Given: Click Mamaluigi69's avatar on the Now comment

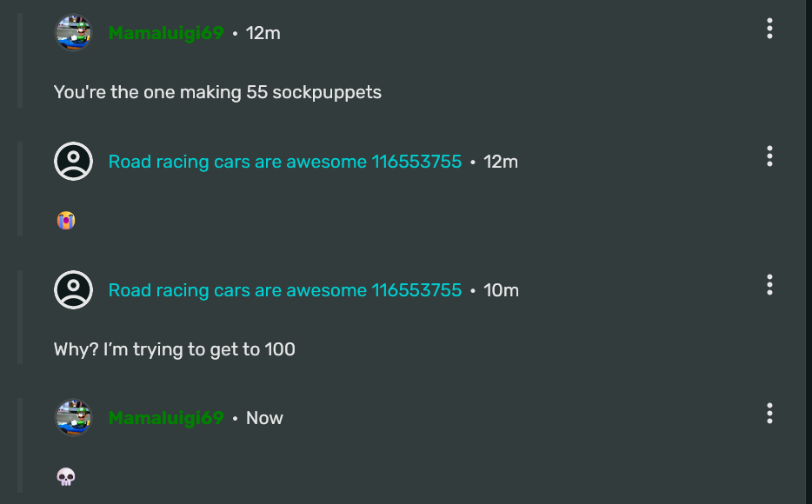Looking at the screenshot, I should click(74, 418).
